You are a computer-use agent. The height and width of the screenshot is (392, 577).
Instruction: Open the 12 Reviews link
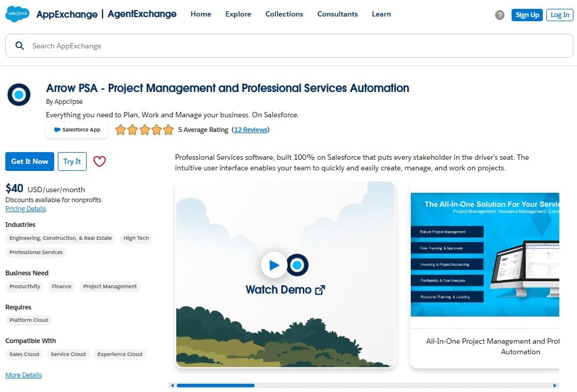point(250,130)
